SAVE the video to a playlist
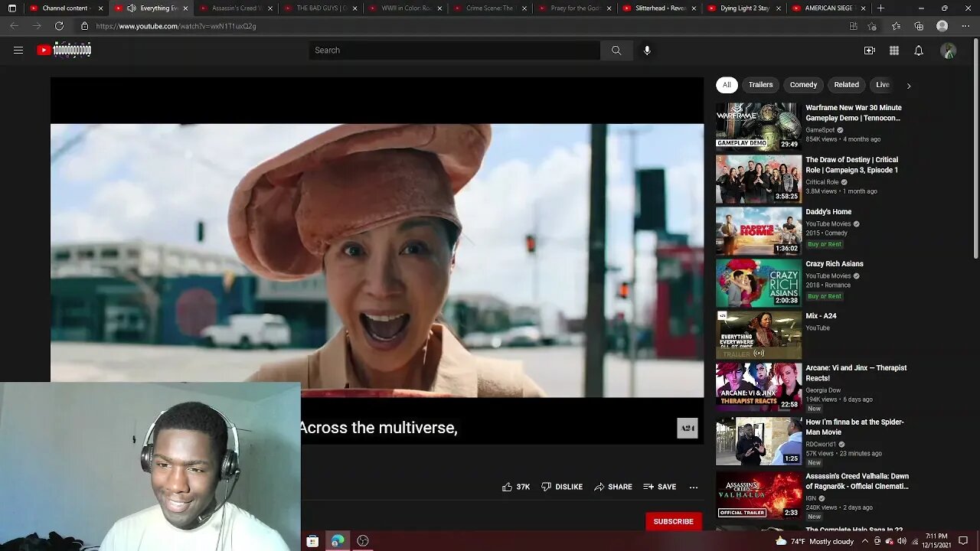This screenshot has width=980, height=551. click(x=660, y=487)
